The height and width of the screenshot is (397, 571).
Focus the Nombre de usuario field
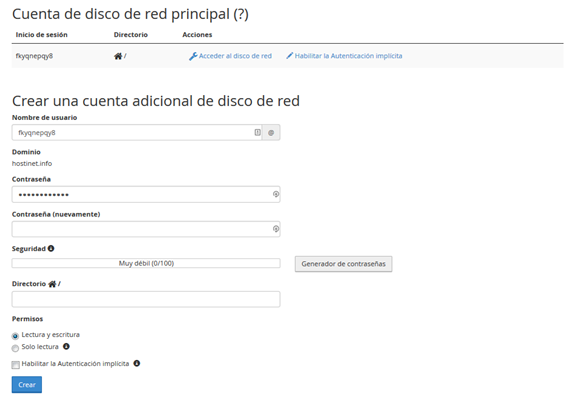click(137, 133)
